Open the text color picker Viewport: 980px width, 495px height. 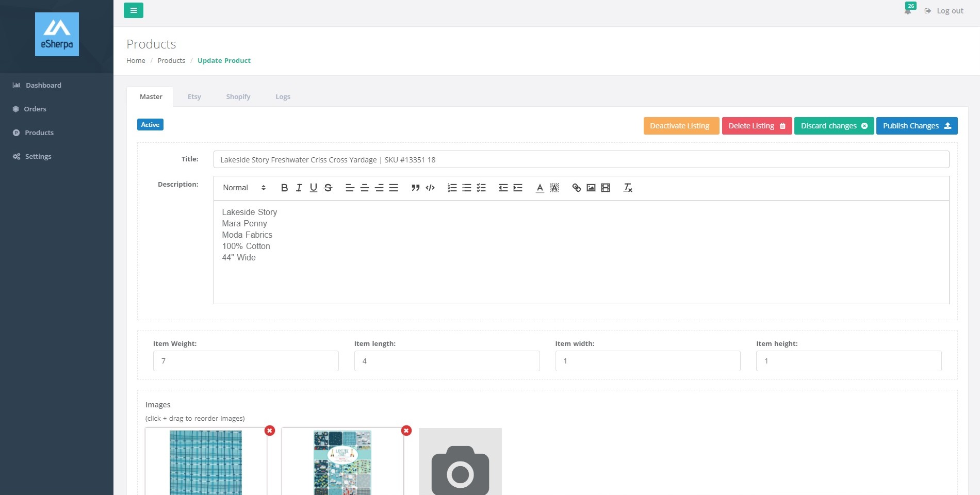pos(540,188)
